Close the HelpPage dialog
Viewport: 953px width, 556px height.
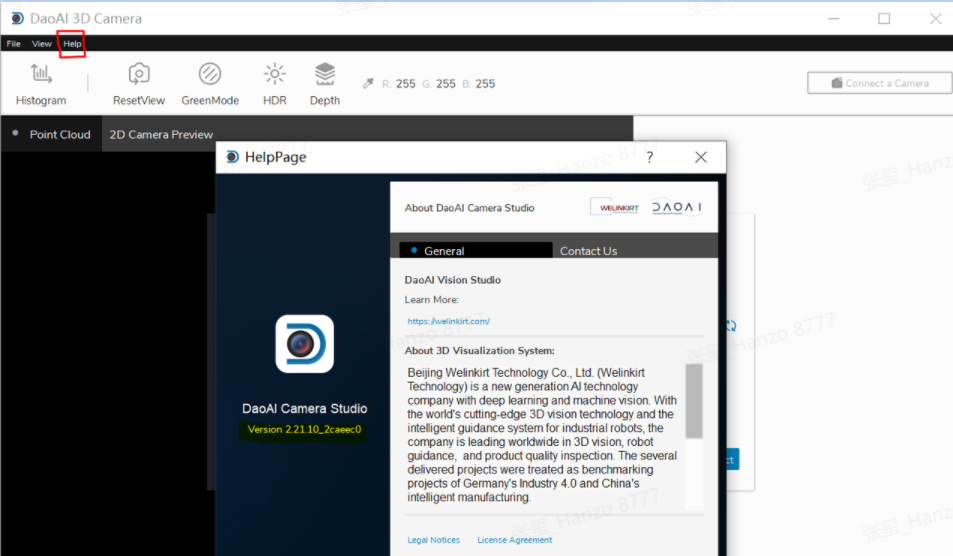(701, 157)
